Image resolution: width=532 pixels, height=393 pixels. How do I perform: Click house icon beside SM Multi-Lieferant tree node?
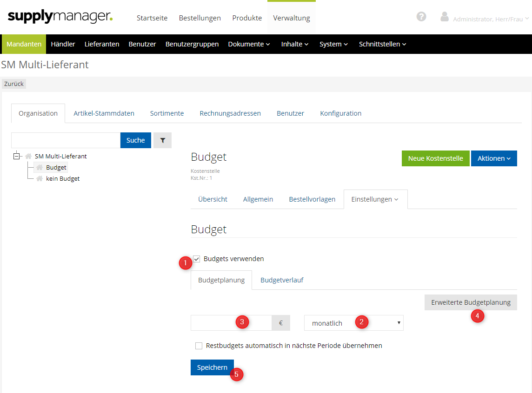[29, 157]
